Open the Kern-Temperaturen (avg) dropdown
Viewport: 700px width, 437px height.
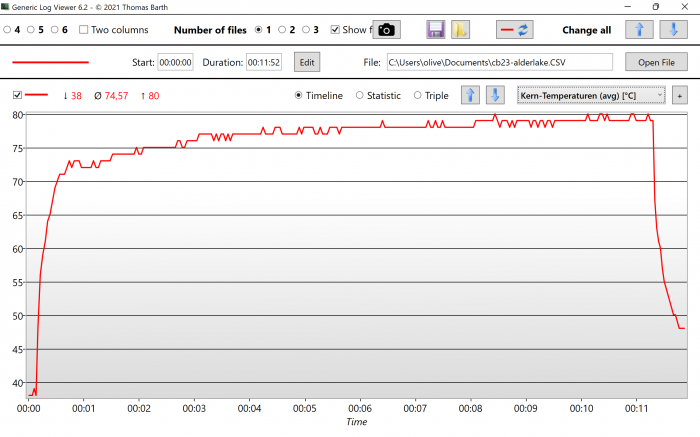click(591, 95)
